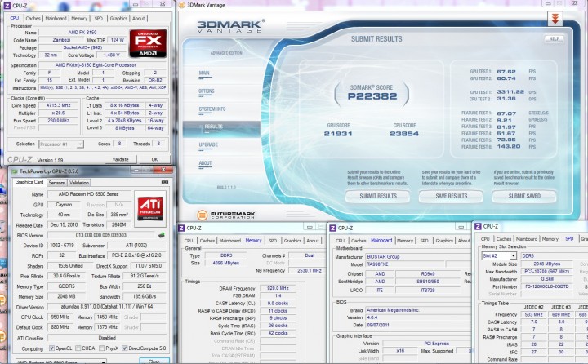
Task: Open About in the 3DMark Vantage sidebar
Action: tap(205, 163)
